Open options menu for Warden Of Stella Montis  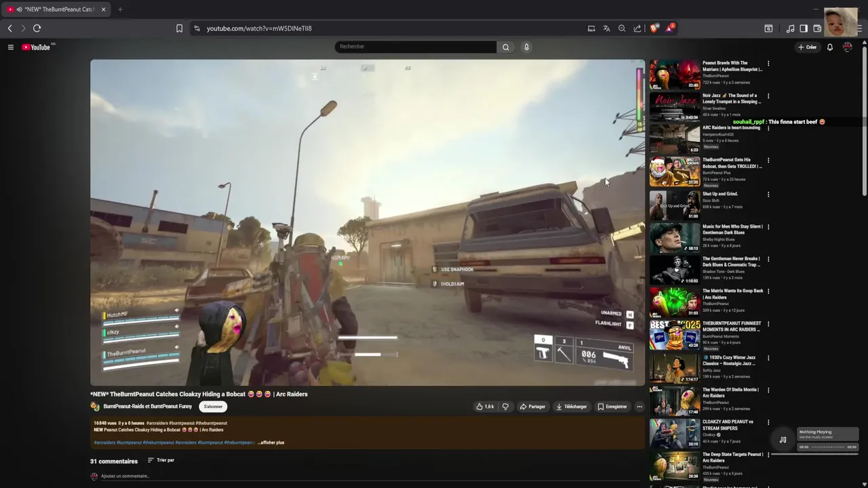click(x=768, y=390)
